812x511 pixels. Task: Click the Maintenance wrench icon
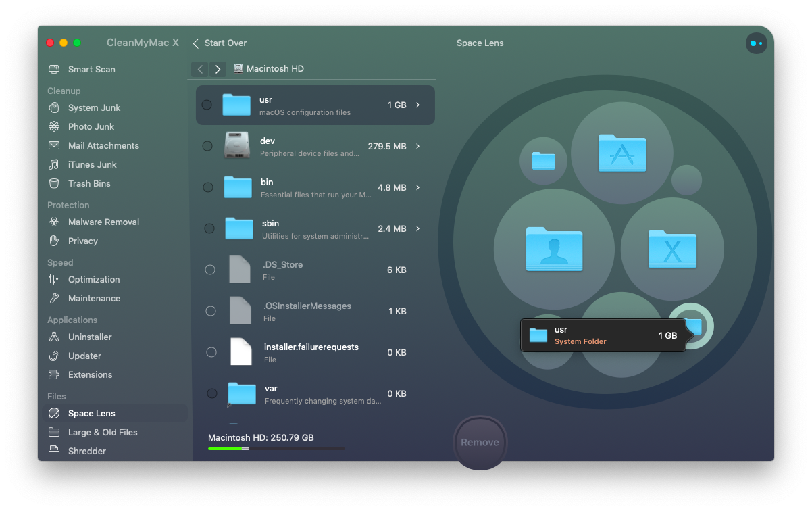tap(54, 298)
